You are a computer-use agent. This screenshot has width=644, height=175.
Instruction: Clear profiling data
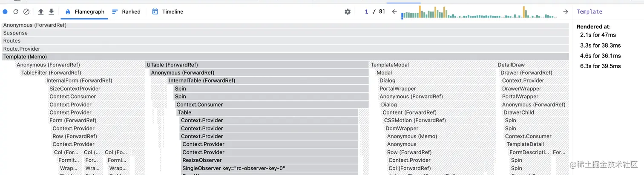(26, 12)
